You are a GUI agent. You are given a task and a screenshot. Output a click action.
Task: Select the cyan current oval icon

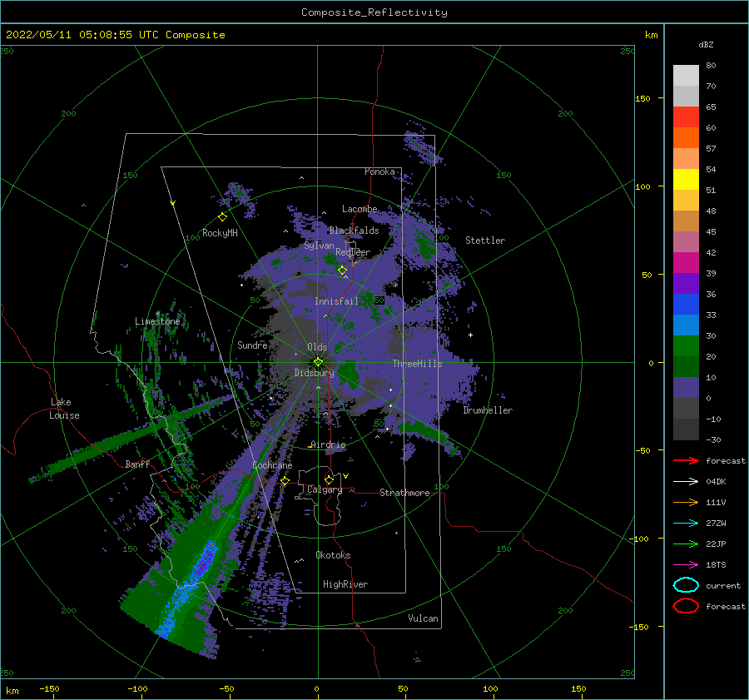[x=686, y=585]
